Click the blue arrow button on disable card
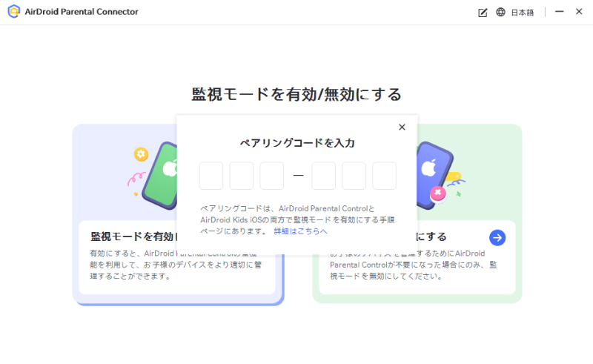 (497, 238)
